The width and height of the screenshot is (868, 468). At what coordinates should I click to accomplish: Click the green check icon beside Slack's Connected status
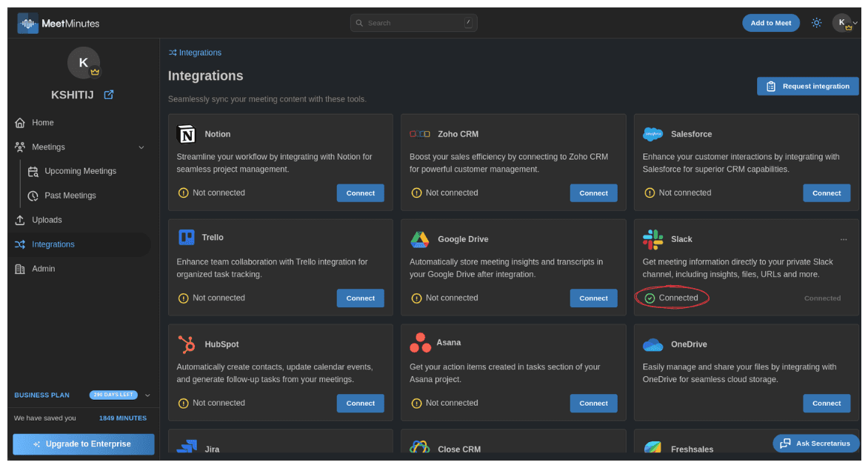[650, 298]
